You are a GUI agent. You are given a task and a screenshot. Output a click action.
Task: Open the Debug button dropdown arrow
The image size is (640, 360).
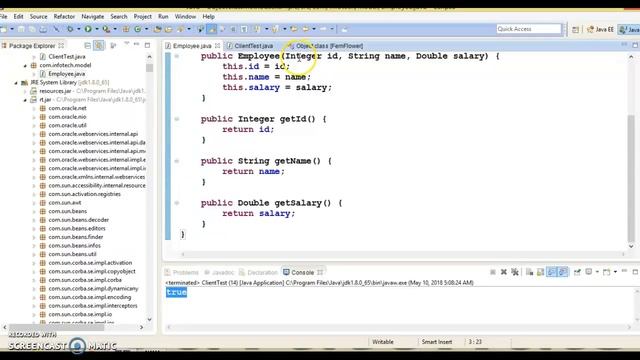tap(78, 29)
